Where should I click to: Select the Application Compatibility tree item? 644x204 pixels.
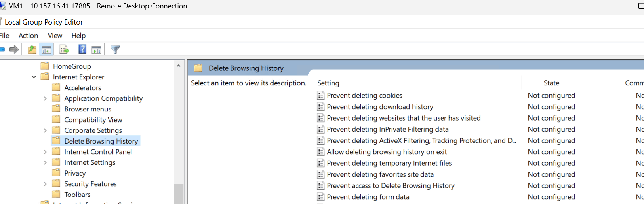pyautogui.click(x=104, y=98)
